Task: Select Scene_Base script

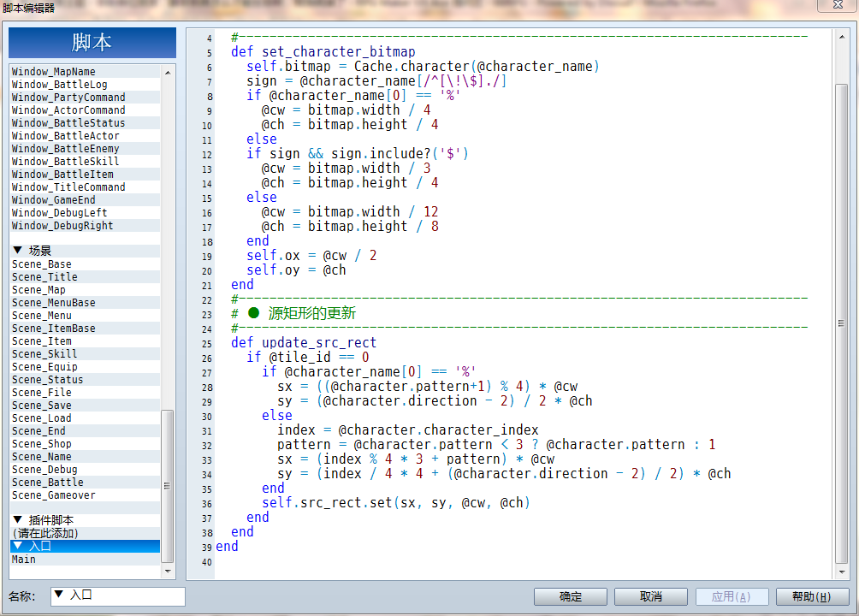Action: 86,264
